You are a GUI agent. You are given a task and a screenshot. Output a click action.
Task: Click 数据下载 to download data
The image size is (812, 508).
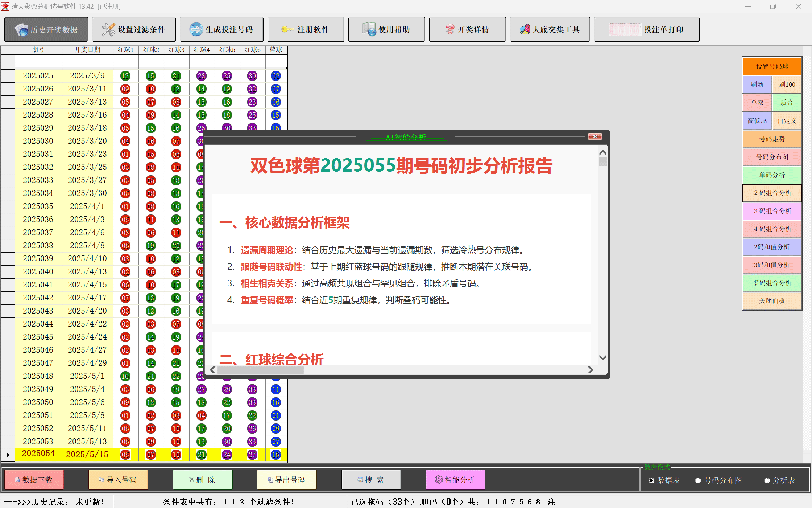(34, 479)
